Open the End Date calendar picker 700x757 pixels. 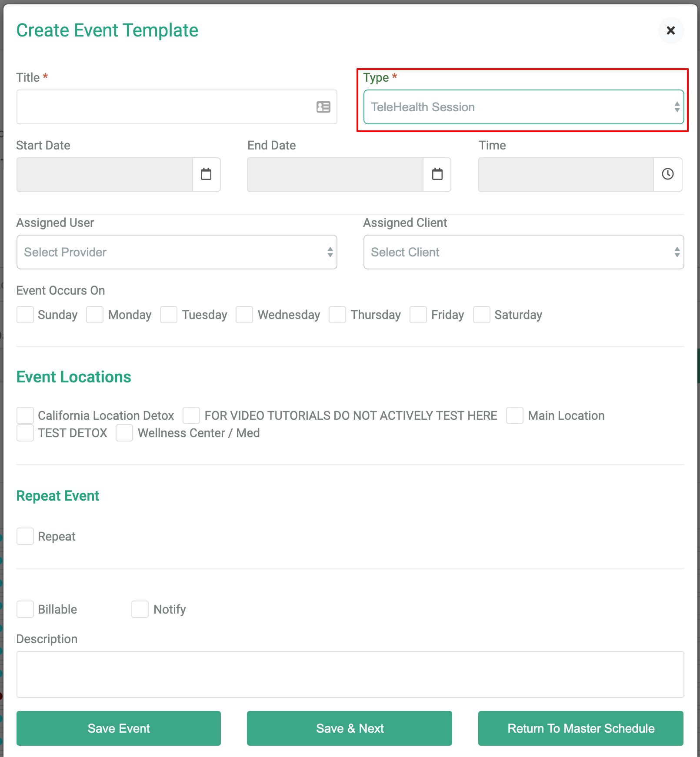[x=437, y=174]
